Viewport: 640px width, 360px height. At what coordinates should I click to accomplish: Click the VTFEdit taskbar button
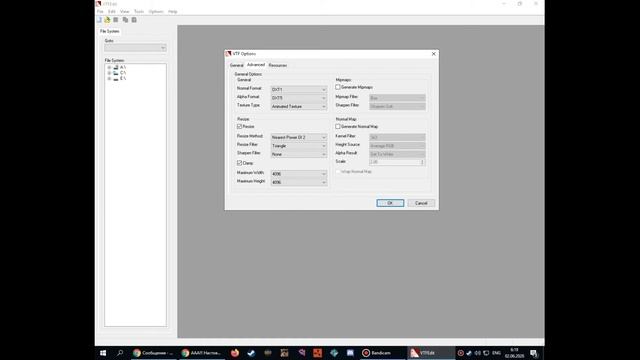(431, 353)
